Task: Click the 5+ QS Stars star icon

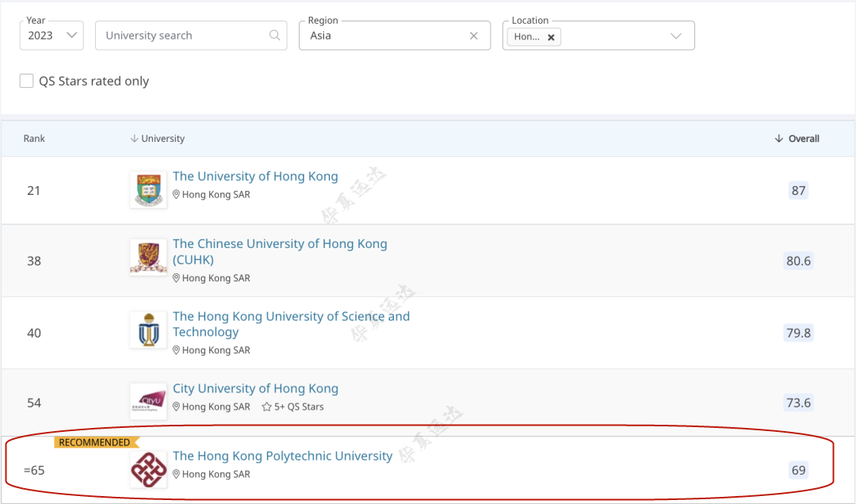Action: pyautogui.click(x=266, y=407)
